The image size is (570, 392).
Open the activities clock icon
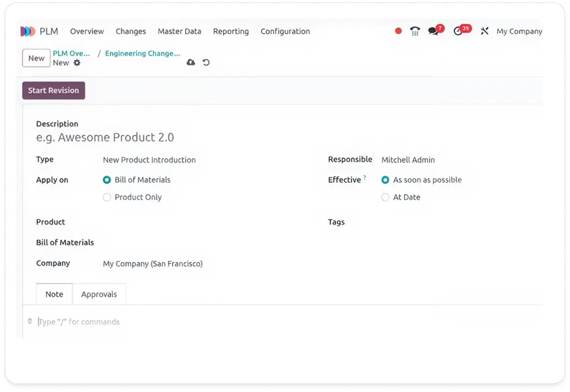[458, 32]
